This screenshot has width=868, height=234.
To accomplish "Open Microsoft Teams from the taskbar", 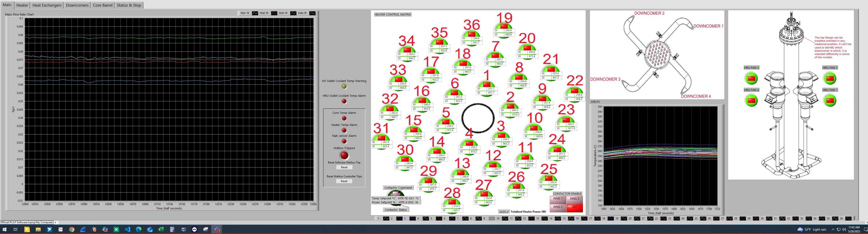I will click(217, 230).
